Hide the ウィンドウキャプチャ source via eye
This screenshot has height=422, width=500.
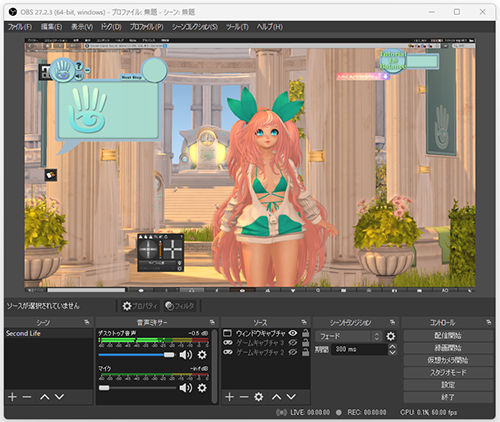click(x=293, y=333)
